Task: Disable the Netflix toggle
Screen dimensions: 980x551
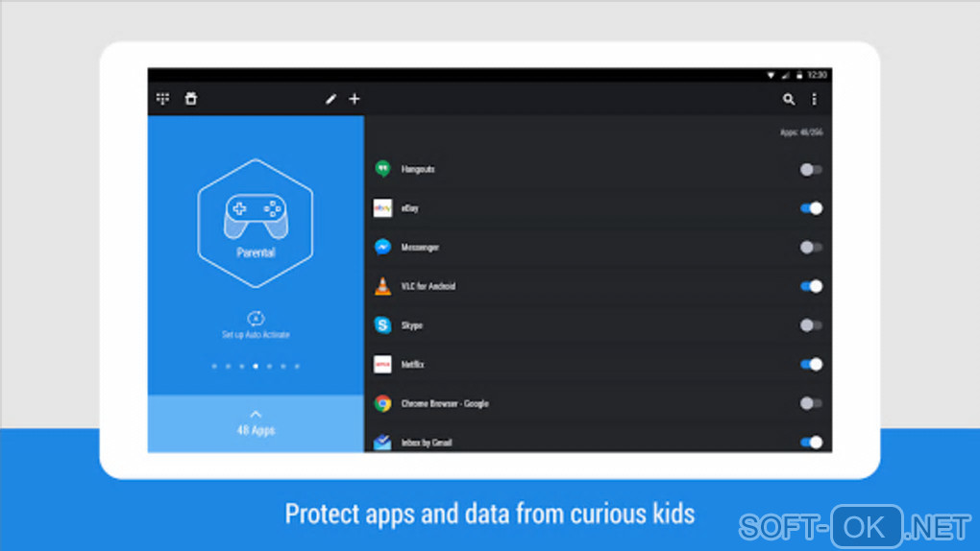Action: (x=811, y=364)
